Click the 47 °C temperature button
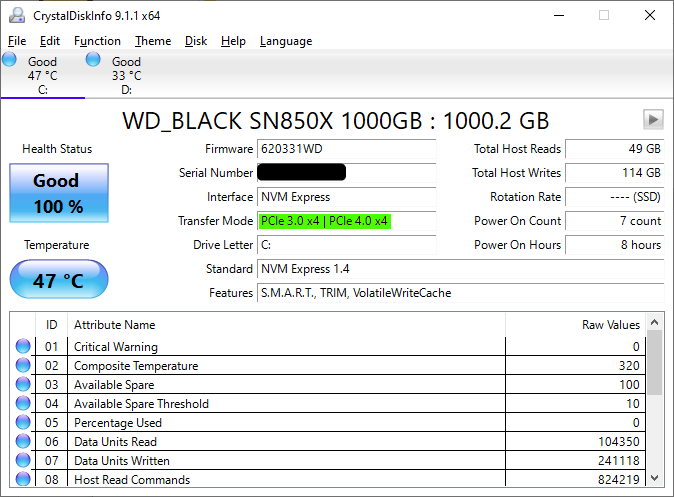The width and height of the screenshot is (674, 497). [x=59, y=279]
